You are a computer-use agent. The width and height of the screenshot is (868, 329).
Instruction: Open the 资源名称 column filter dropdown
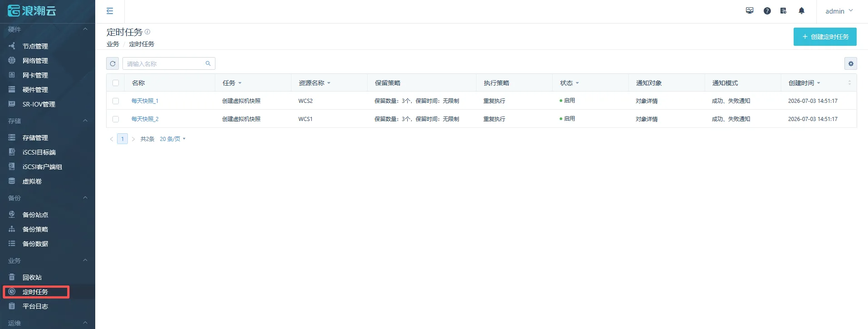pyautogui.click(x=329, y=83)
